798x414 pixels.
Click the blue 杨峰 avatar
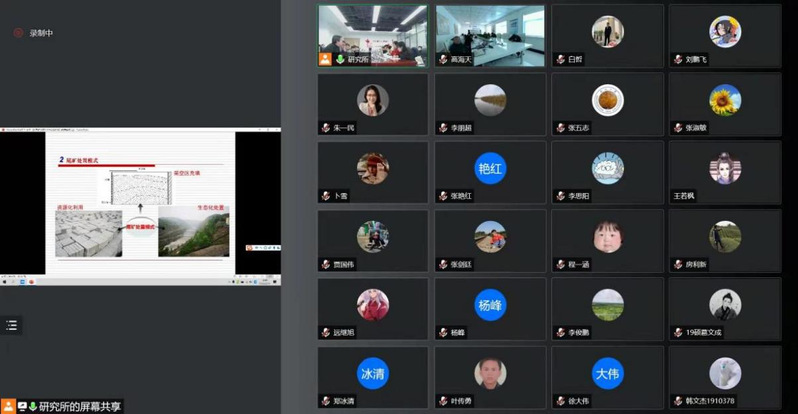tap(490, 304)
